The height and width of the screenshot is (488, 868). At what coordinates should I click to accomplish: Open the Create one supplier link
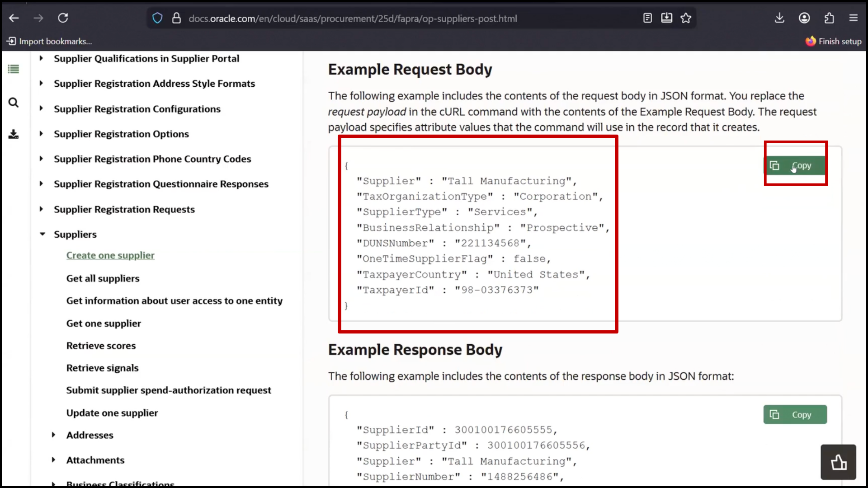pos(110,255)
